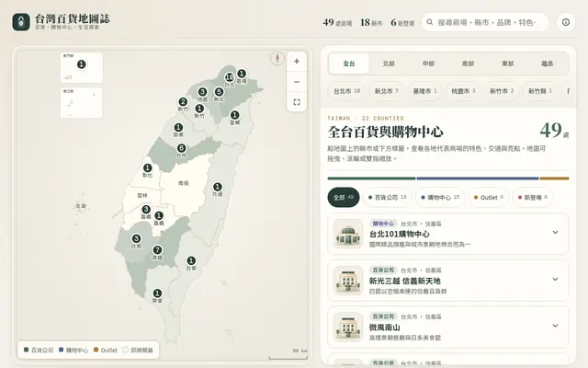The image size is (588, 368).
Task: Switch to the 南部 region tab
Action: coord(468,63)
